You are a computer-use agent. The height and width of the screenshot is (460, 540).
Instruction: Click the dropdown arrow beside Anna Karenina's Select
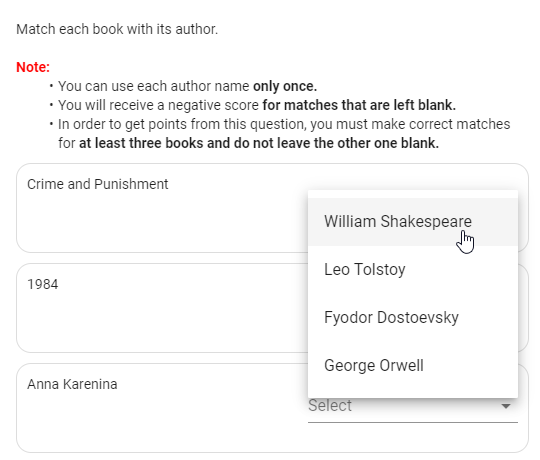coord(506,406)
